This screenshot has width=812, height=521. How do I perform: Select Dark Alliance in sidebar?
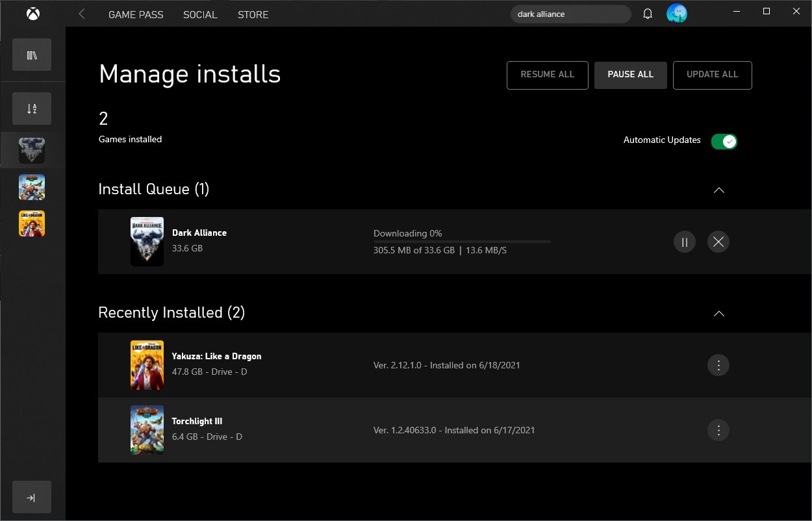pos(32,151)
